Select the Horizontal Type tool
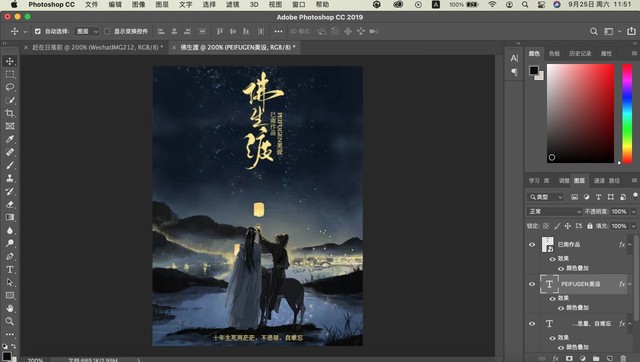Viewport: 640px width, 362px height. click(x=10, y=269)
